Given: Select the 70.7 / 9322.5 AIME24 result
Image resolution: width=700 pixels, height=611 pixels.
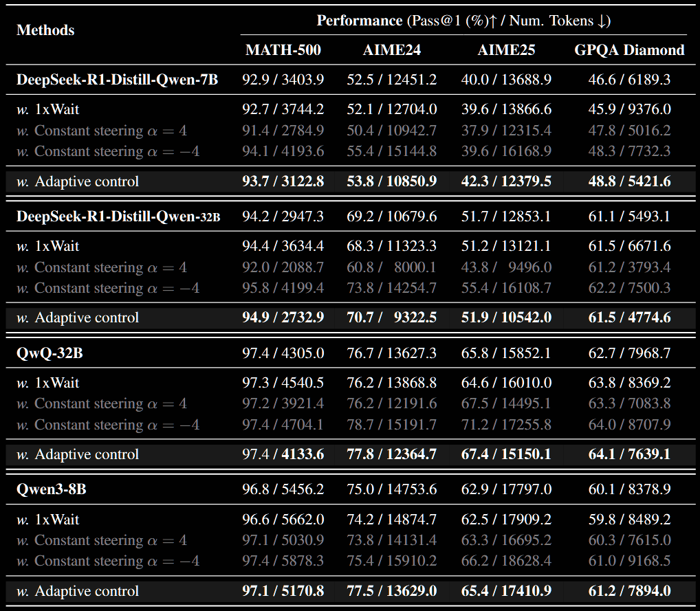Looking at the screenshot, I should (x=391, y=318).
